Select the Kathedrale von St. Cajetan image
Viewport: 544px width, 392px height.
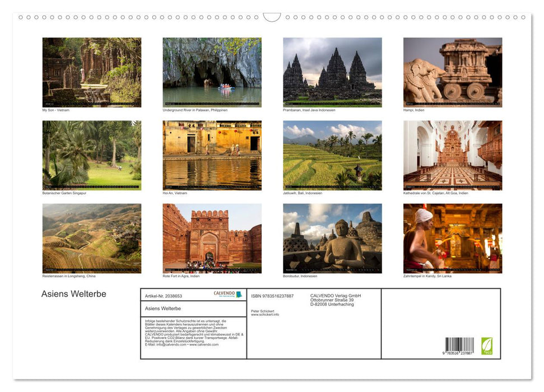point(452,155)
